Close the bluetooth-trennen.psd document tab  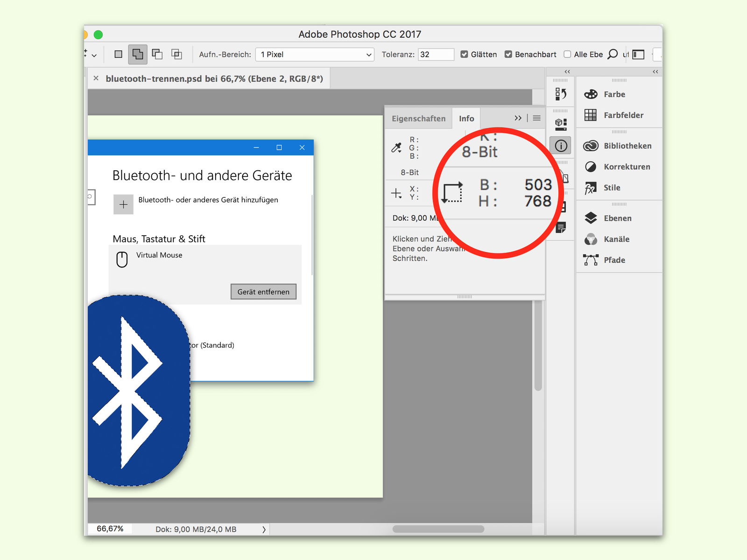96,78
